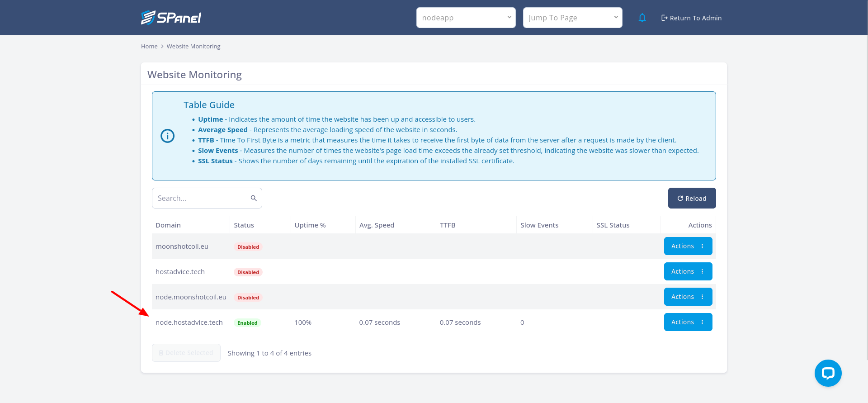Open Actions menu for hostadvice.tech

point(688,271)
